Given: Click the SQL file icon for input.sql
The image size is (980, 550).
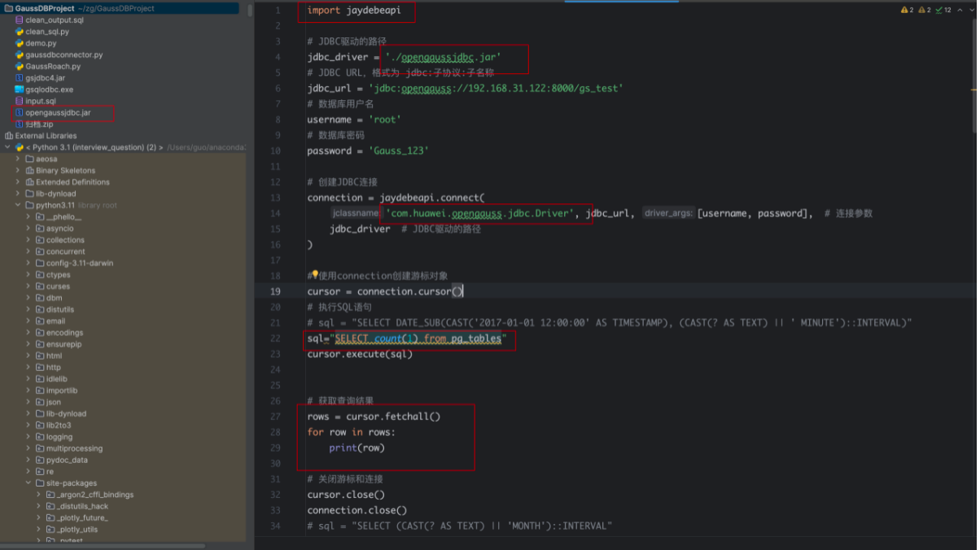Looking at the screenshot, I should [x=20, y=102].
